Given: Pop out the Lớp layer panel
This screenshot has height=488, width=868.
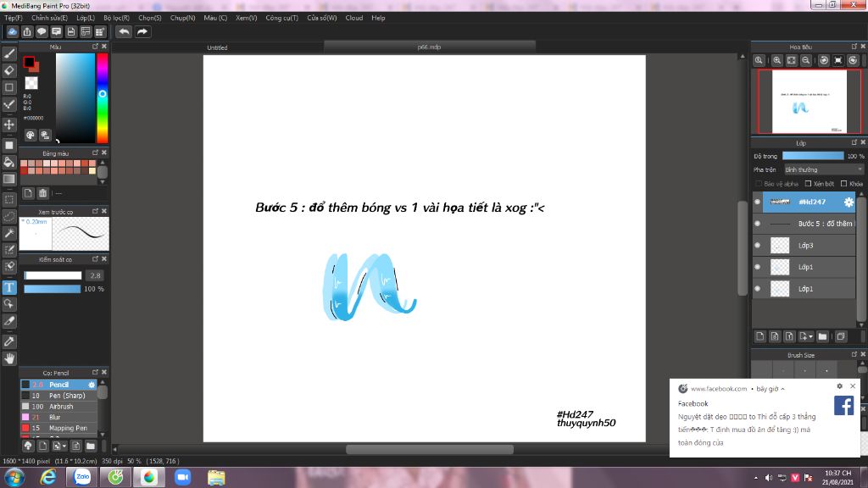Looking at the screenshot, I should click(x=854, y=142).
